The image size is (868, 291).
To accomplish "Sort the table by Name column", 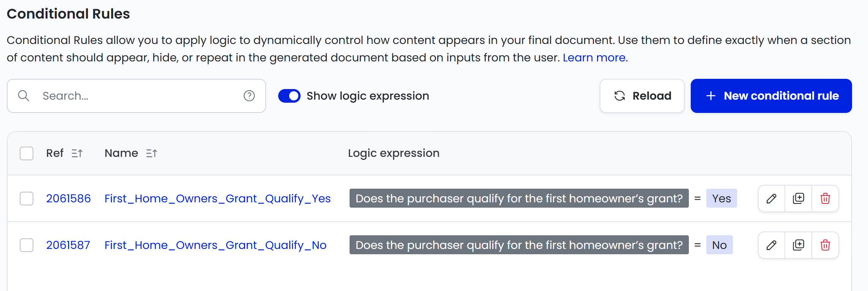I will coord(151,153).
